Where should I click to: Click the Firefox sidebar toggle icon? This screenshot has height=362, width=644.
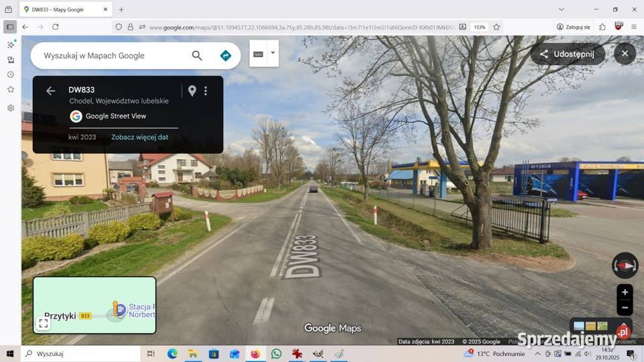pos(10,27)
